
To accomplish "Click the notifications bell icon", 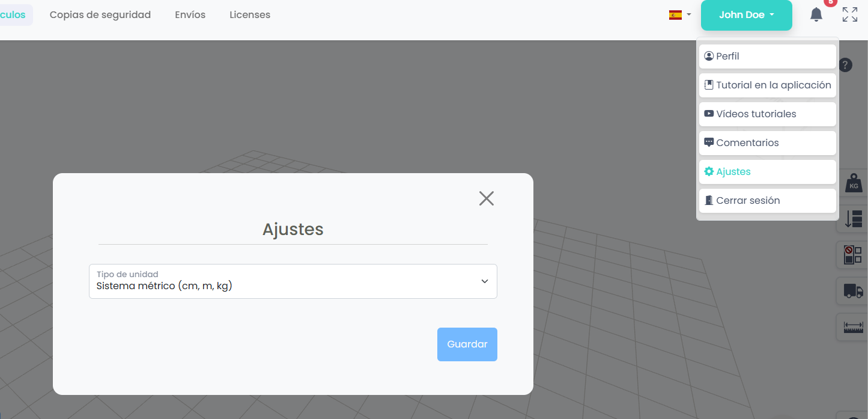I will pos(816,14).
